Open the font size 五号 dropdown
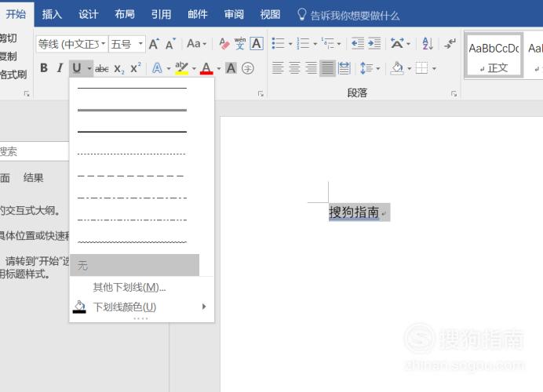The height and width of the screenshot is (392, 543). coord(140,44)
